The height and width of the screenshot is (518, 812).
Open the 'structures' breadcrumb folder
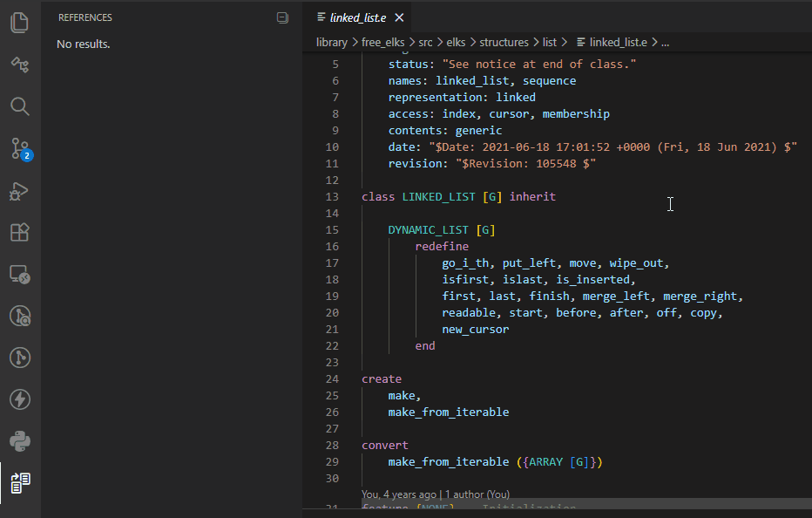coord(504,42)
